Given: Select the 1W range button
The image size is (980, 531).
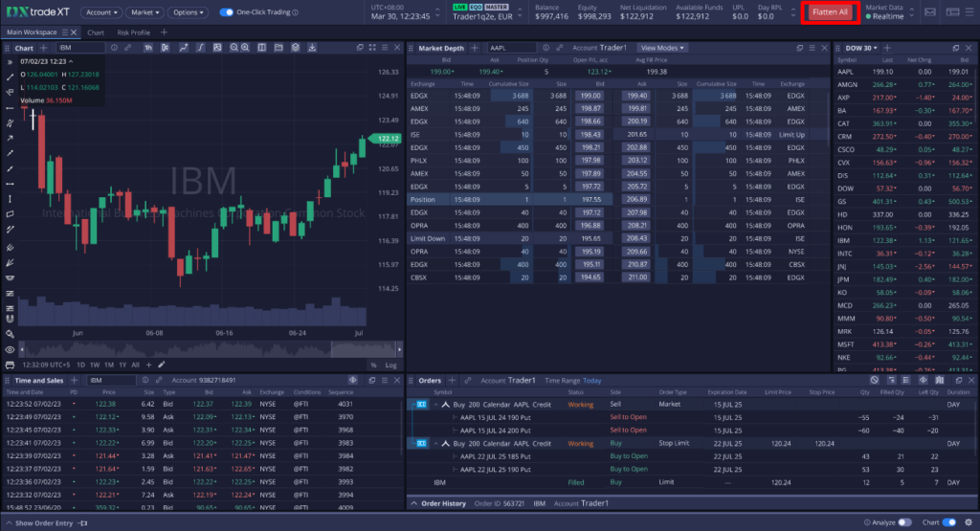Looking at the screenshot, I should [x=95, y=365].
